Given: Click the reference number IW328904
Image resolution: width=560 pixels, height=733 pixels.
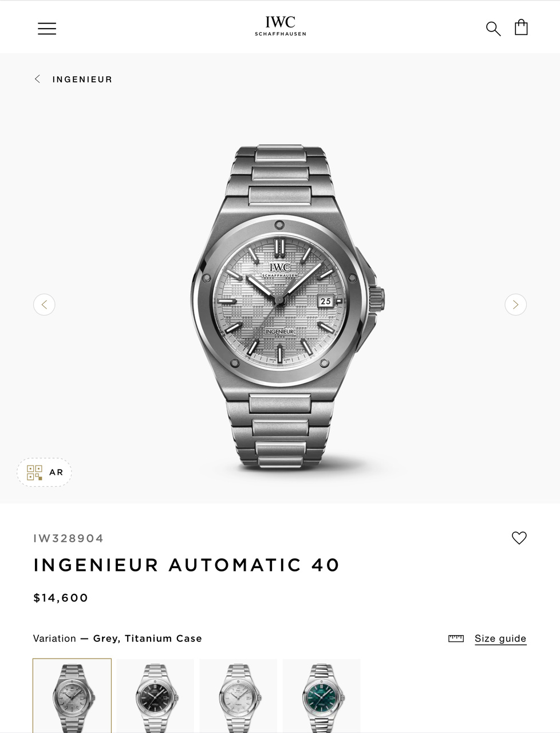Looking at the screenshot, I should pyautogui.click(x=69, y=538).
